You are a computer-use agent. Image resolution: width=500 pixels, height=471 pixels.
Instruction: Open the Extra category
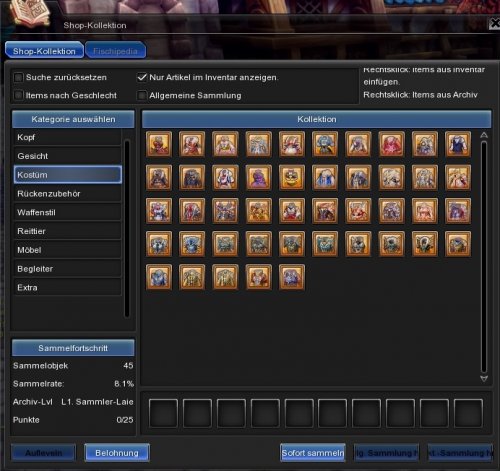click(67, 287)
